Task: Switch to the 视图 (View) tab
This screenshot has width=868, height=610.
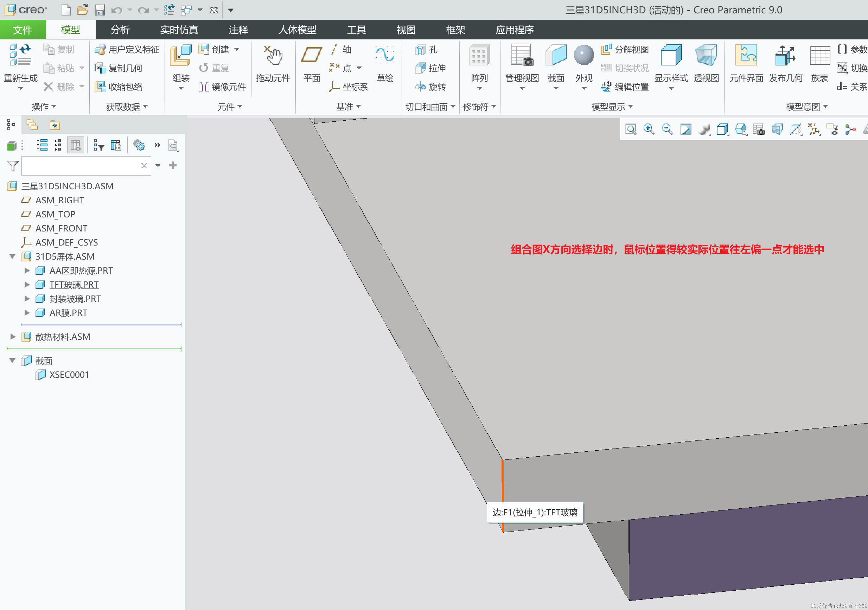Action: pyautogui.click(x=406, y=30)
